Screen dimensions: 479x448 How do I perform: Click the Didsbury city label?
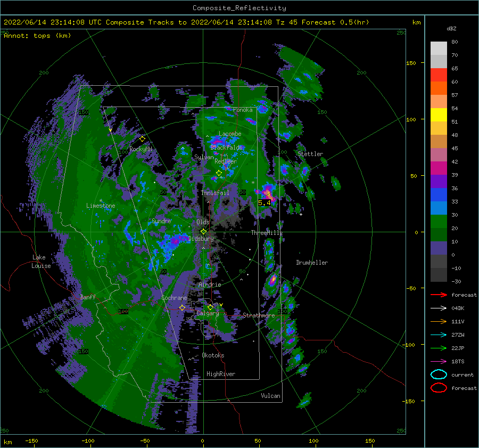(x=201, y=239)
